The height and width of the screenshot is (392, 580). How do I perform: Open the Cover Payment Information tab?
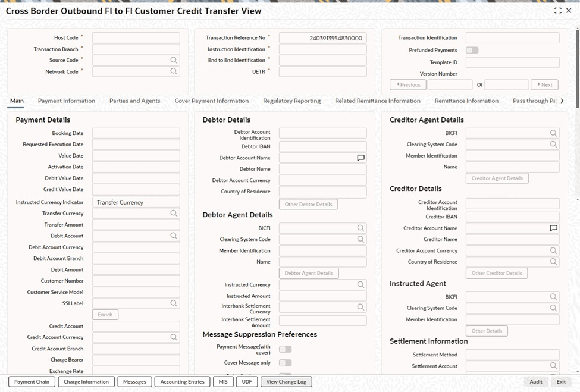click(212, 101)
